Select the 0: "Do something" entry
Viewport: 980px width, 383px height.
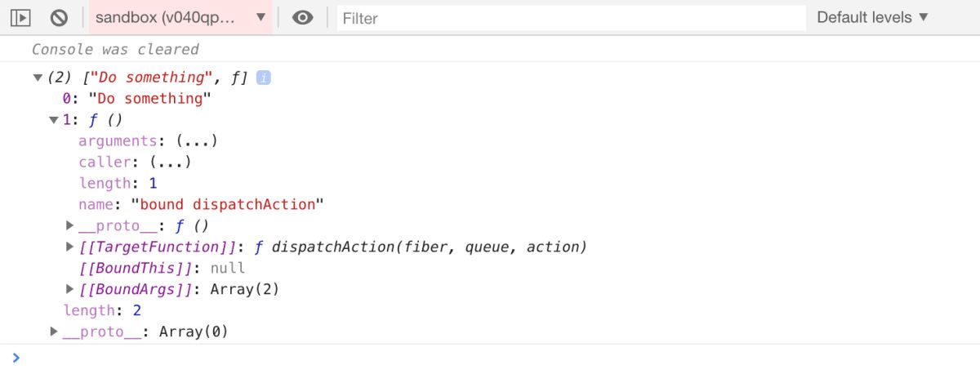(136, 99)
